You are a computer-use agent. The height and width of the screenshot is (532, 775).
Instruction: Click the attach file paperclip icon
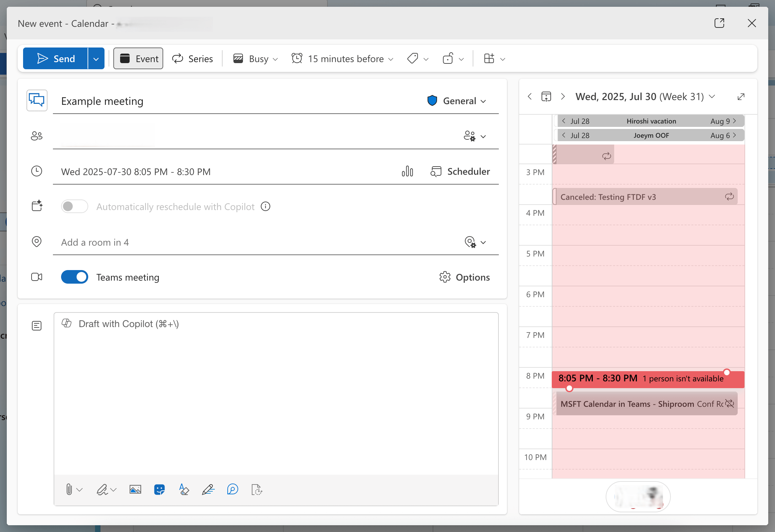click(x=69, y=489)
